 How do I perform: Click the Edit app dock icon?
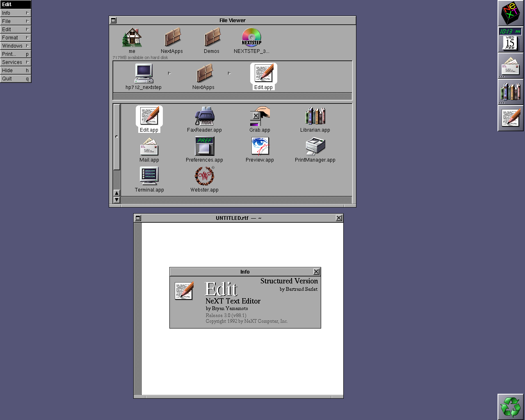tap(511, 118)
